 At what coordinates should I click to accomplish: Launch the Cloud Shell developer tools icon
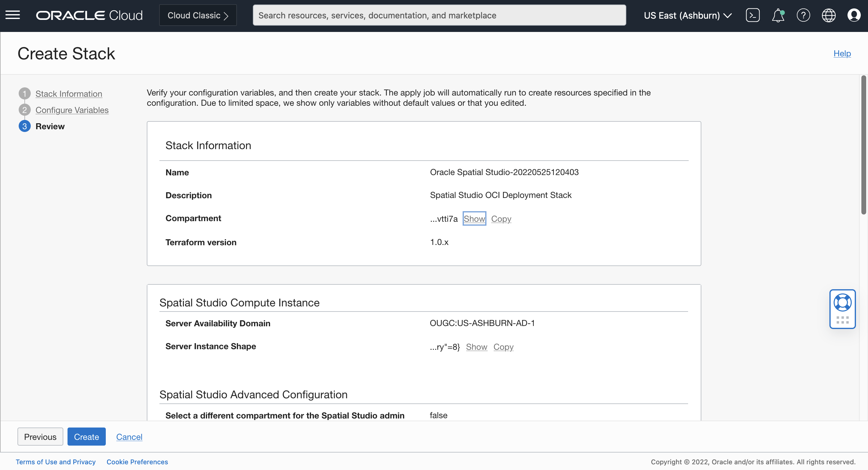(x=753, y=15)
